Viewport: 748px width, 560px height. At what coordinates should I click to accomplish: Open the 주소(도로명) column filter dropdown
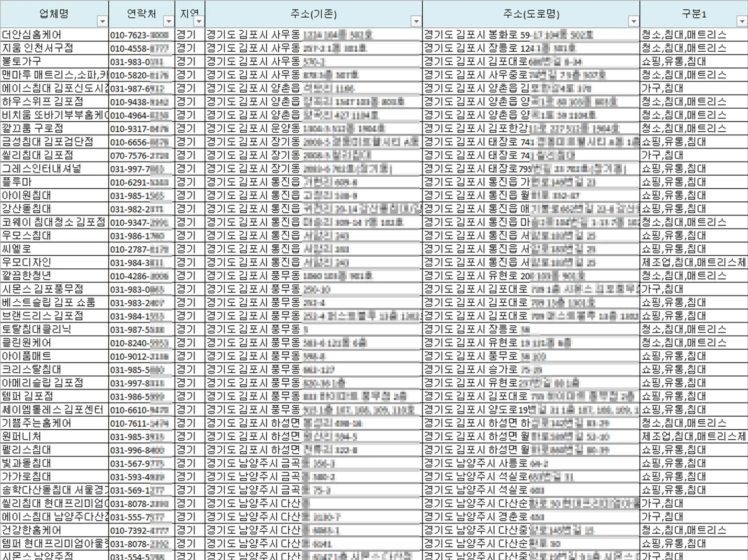(633, 21)
